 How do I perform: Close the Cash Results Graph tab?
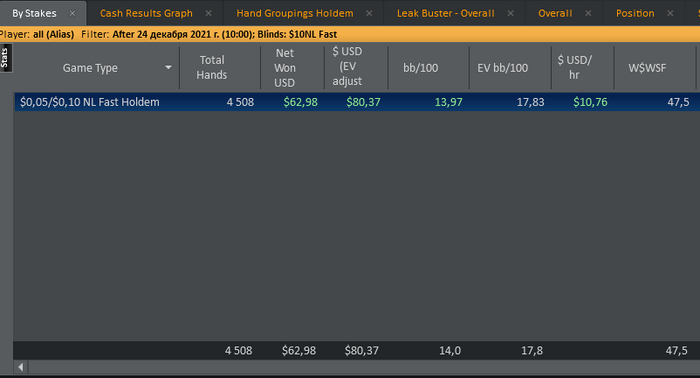point(208,13)
